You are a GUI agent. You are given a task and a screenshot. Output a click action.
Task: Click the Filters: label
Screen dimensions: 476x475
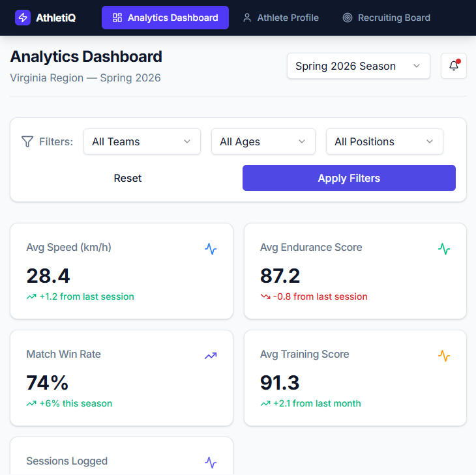(56, 141)
